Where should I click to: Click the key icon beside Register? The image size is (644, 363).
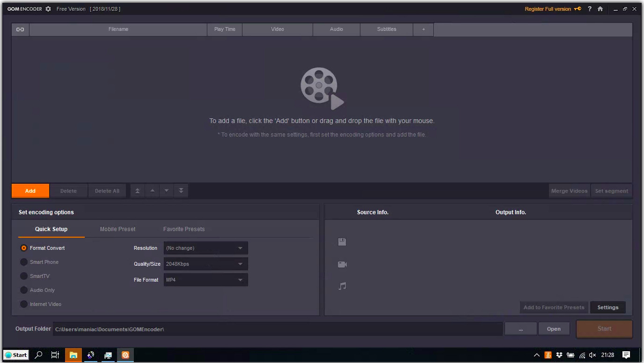click(578, 9)
